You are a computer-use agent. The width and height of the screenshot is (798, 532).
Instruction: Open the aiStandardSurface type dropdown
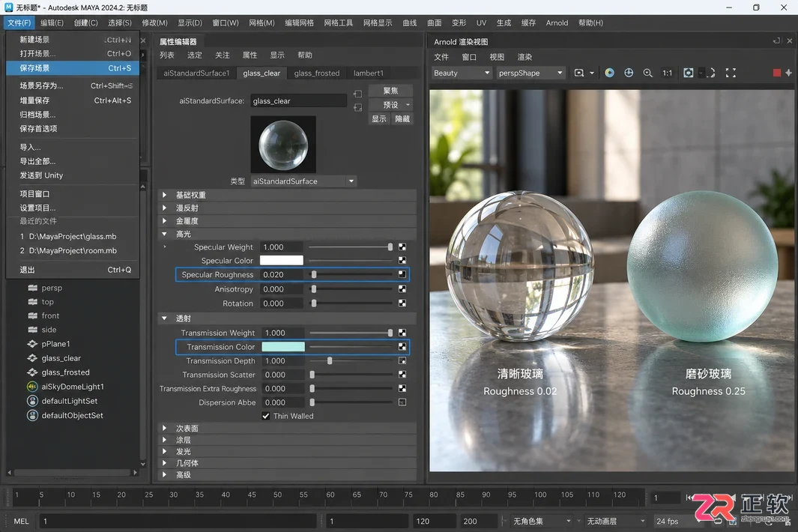tap(303, 181)
